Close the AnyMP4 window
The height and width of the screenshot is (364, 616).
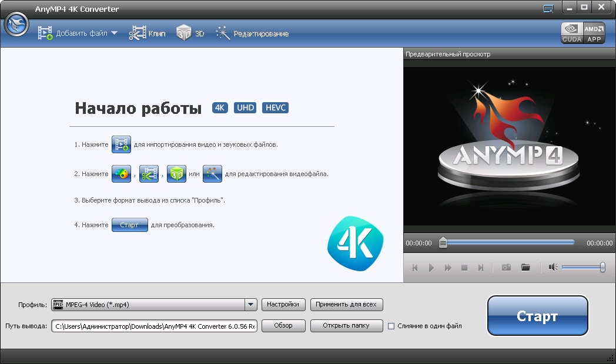pos(601,8)
